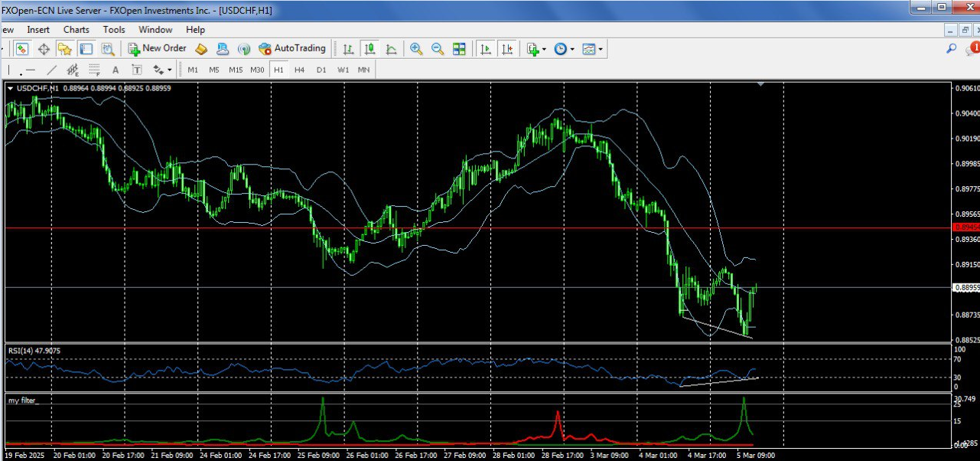Select the Fibonacci retracement tool
The image size is (980, 461).
tap(94, 70)
